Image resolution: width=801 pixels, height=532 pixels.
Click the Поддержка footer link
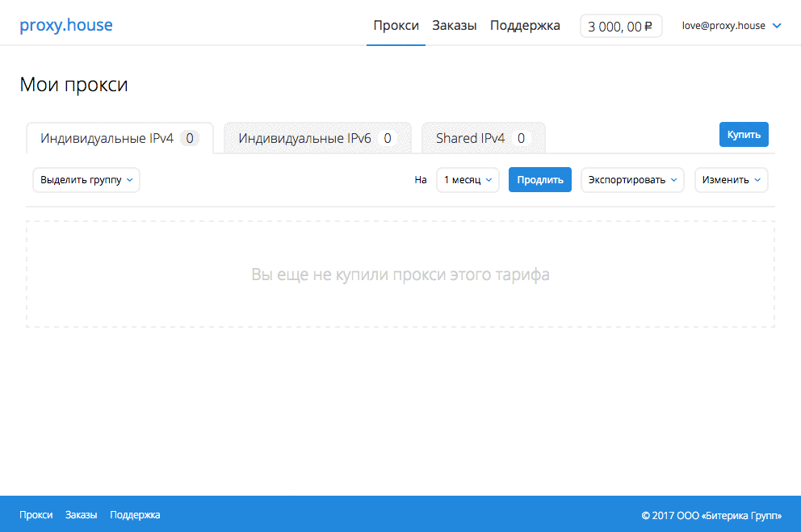pos(135,515)
